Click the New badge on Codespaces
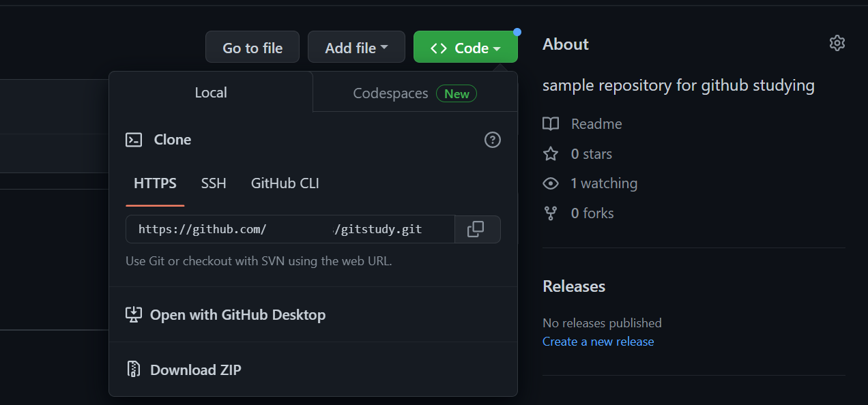The width and height of the screenshot is (868, 405). (x=457, y=93)
